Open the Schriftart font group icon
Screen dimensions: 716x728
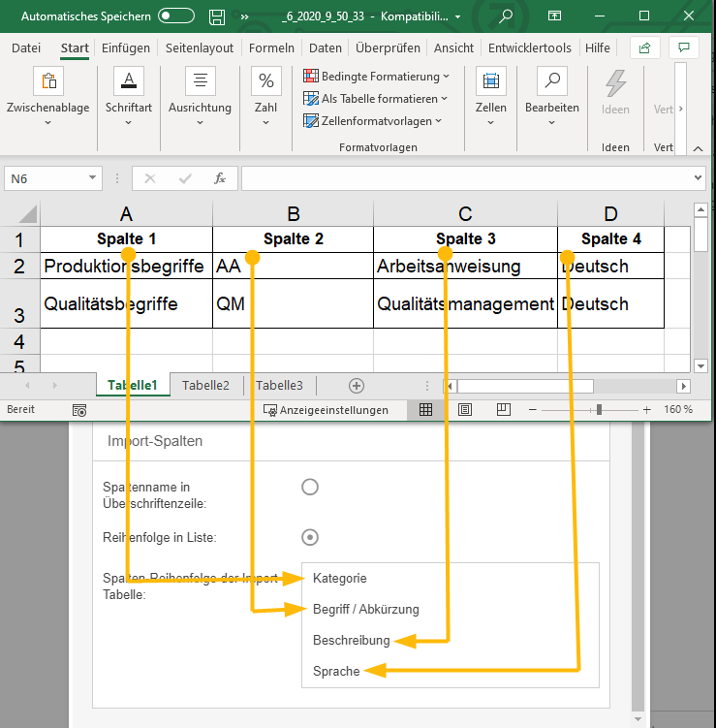129,81
